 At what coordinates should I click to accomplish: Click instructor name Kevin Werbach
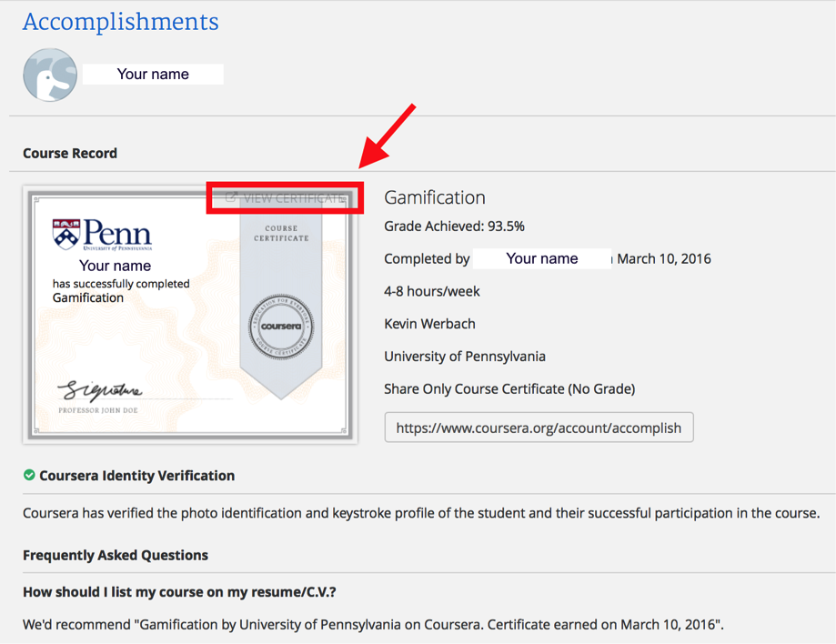click(x=429, y=324)
